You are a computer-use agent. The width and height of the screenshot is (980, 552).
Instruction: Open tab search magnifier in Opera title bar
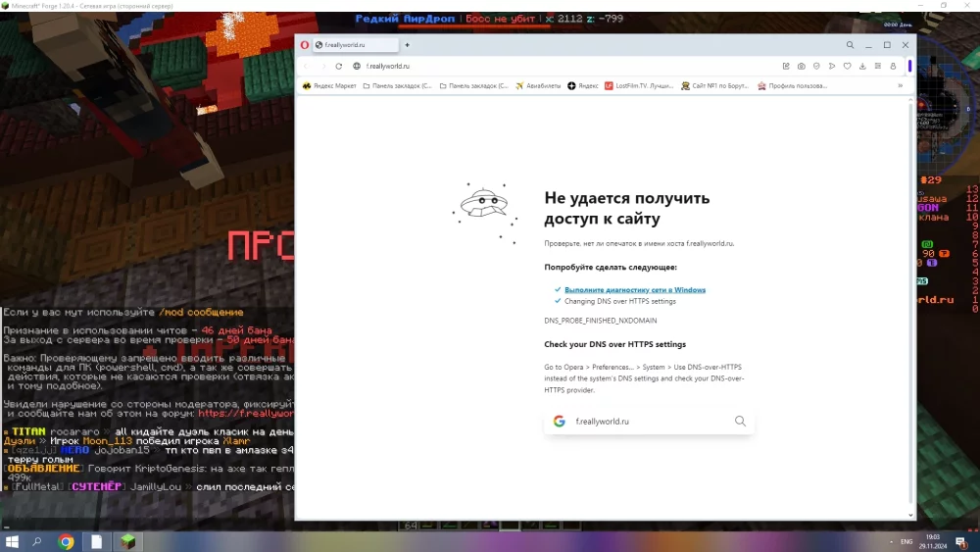[850, 45]
